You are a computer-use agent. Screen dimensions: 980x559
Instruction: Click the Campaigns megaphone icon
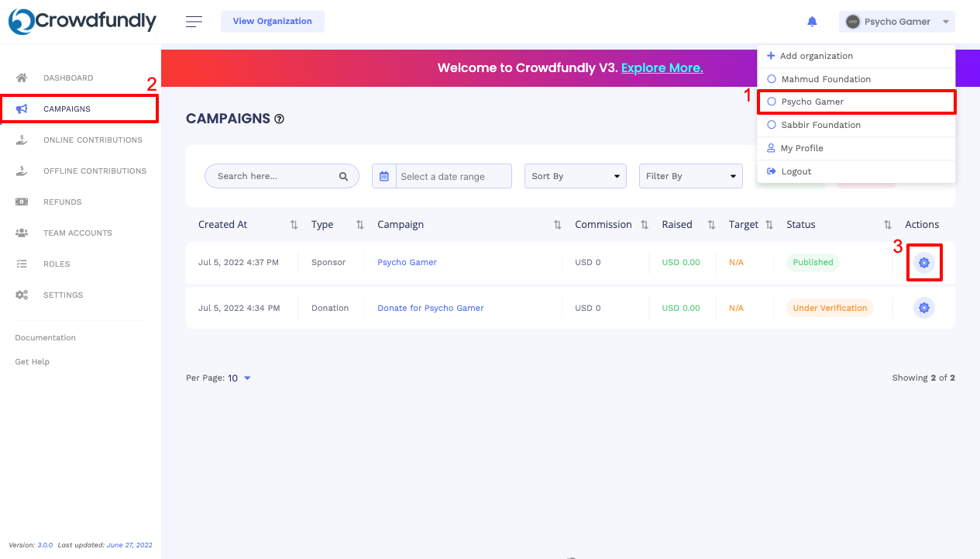click(22, 109)
